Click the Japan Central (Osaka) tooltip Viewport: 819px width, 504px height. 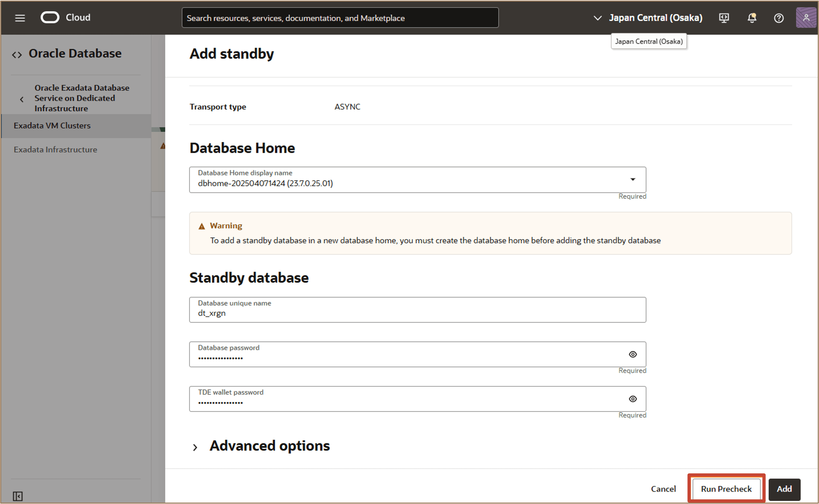coord(649,41)
